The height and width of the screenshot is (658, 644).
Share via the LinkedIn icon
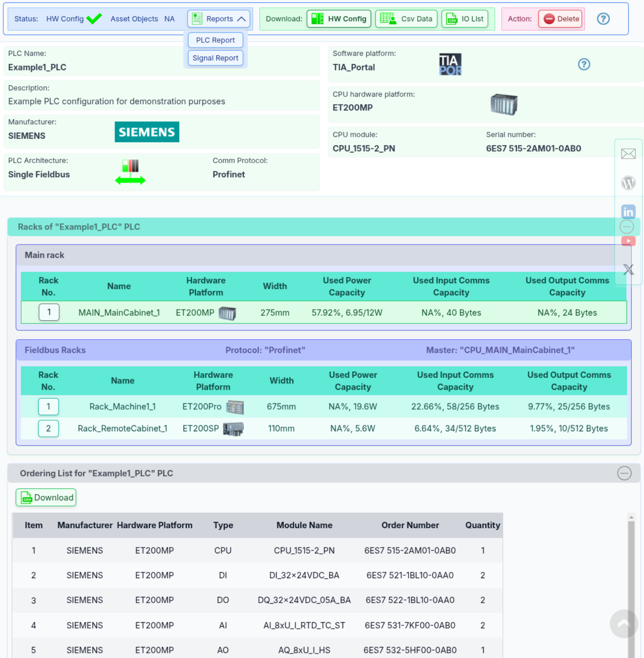(x=628, y=211)
